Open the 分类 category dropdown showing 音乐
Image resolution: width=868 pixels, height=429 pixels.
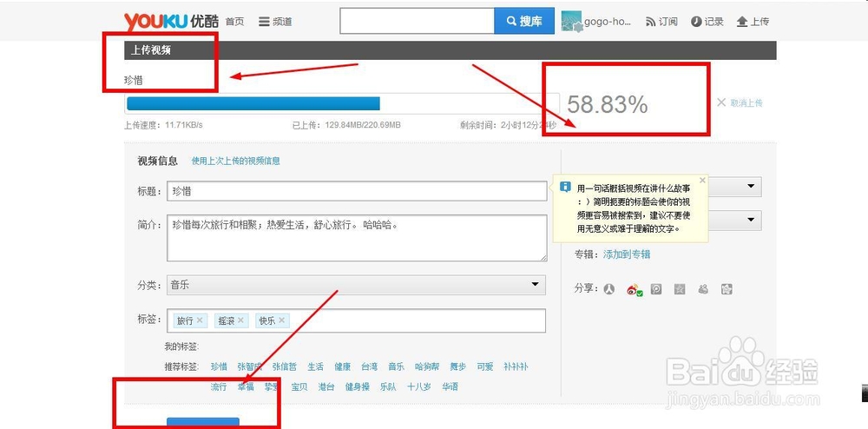(x=356, y=285)
